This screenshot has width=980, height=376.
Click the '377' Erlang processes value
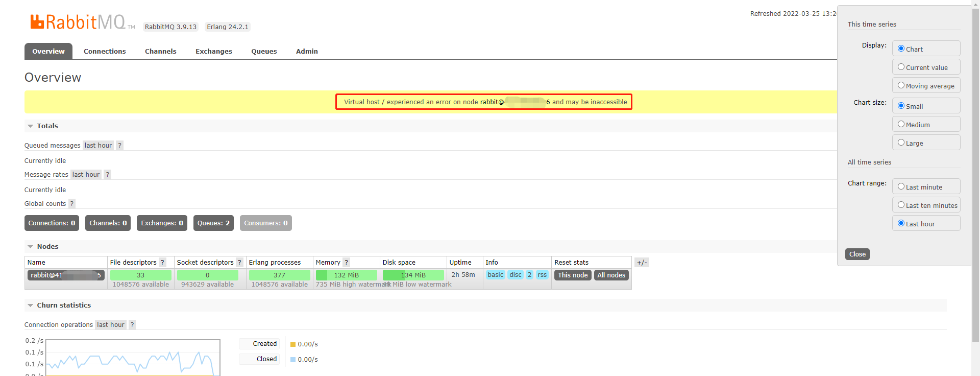tap(279, 275)
